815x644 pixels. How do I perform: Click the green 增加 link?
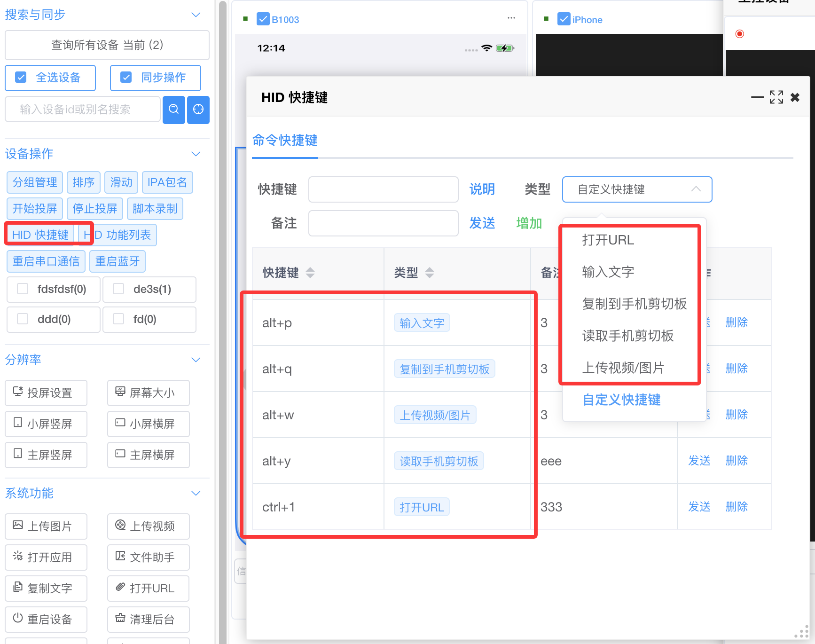click(x=529, y=223)
